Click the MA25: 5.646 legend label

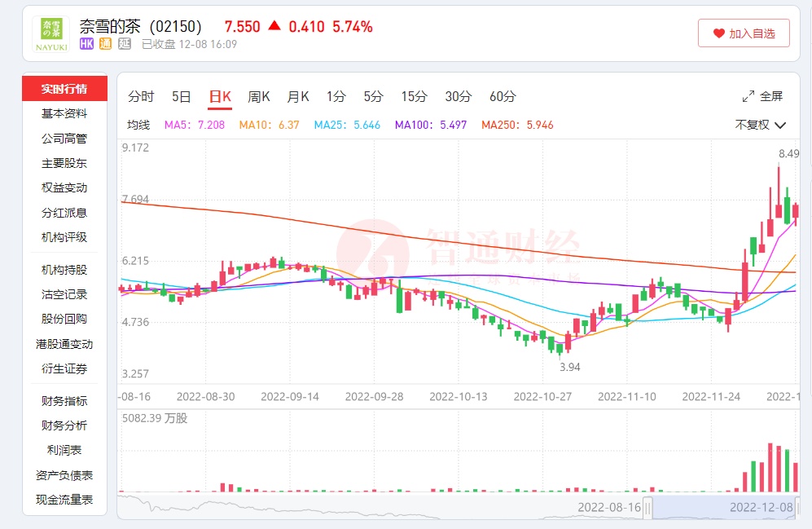(347, 125)
